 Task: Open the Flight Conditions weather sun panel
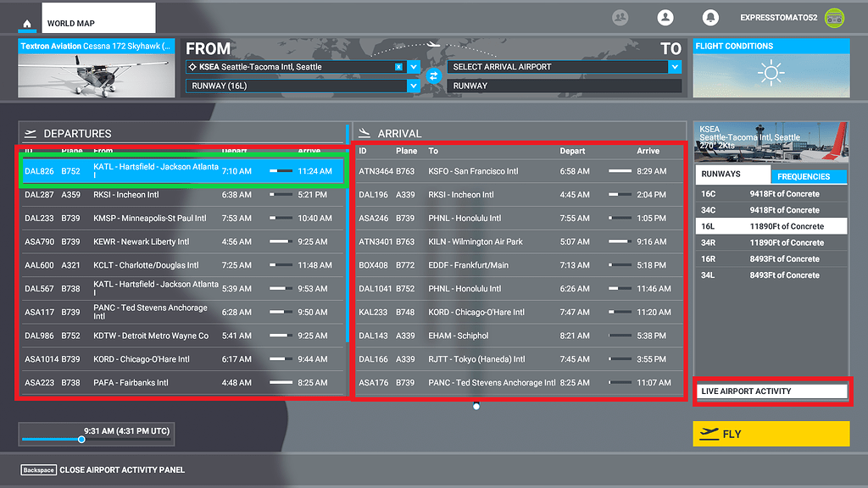[x=771, y=76]
